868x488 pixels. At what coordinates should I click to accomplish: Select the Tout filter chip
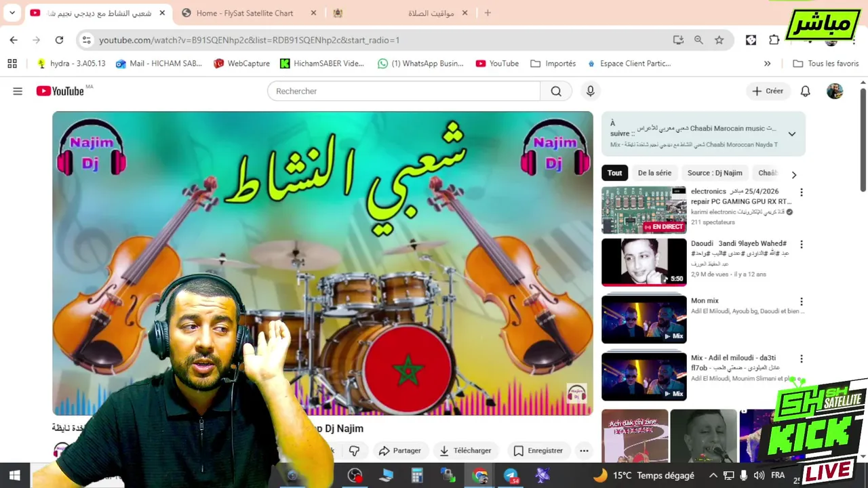(615, 173)
